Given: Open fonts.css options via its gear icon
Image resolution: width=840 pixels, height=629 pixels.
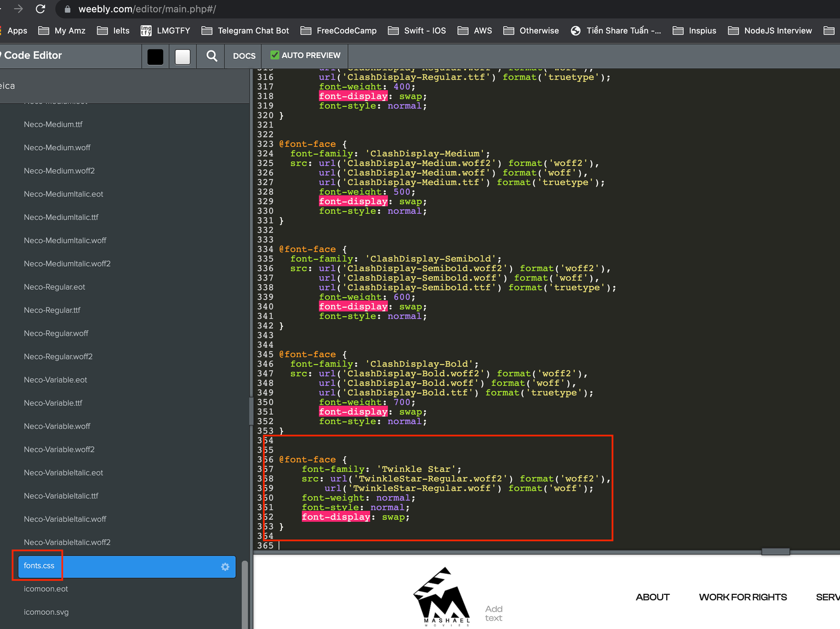Looking at the screenshot, I should pos(225,567).
